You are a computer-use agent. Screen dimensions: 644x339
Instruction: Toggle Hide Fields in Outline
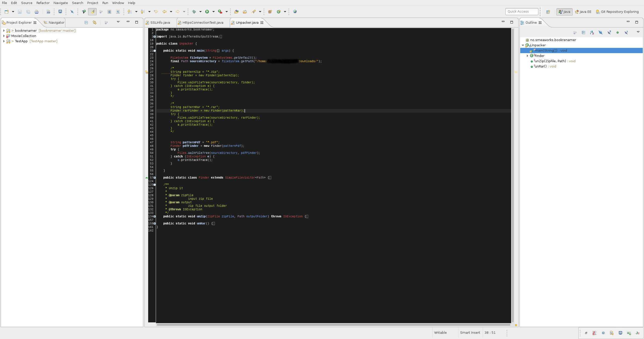pyautogui.click(x=600, y=32)
